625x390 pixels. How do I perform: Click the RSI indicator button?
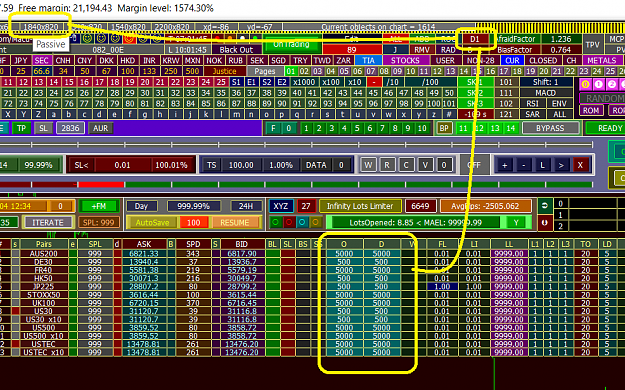coord(533,103)
